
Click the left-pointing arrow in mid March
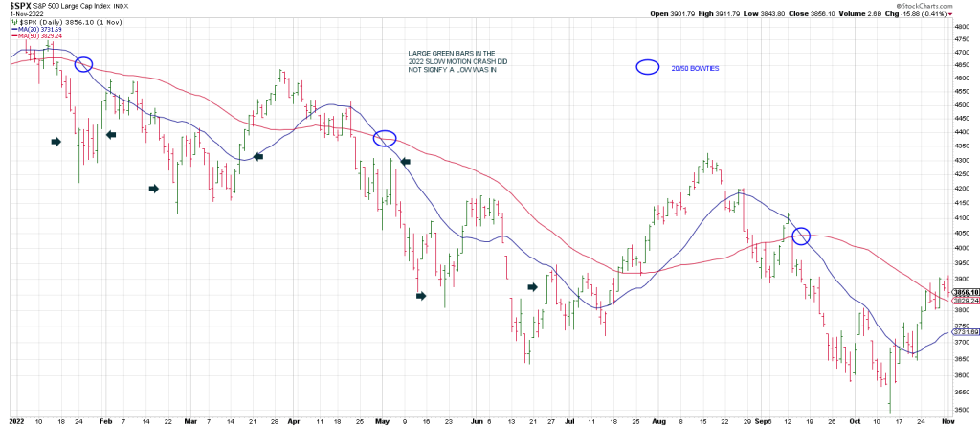(x=257, y=156)
